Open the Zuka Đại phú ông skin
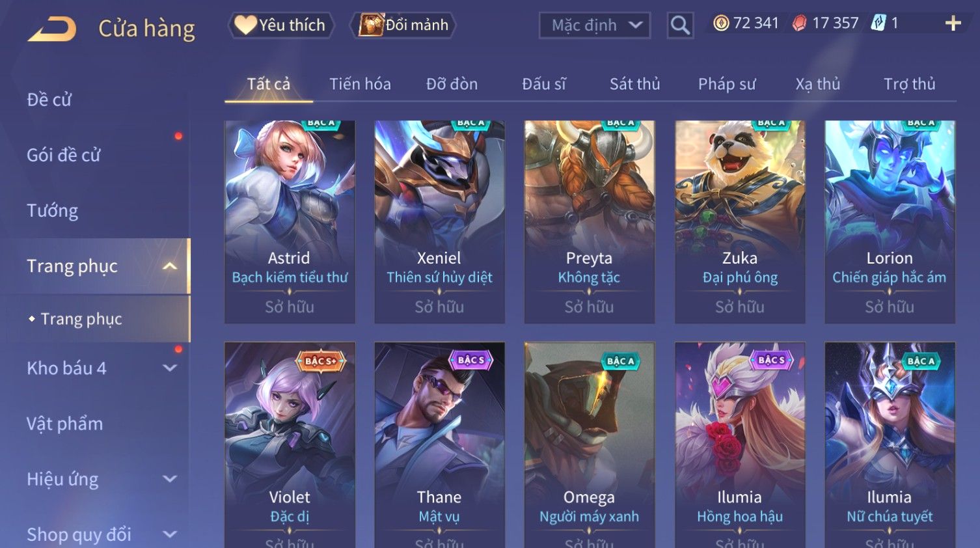 click(x=740, y=222)
